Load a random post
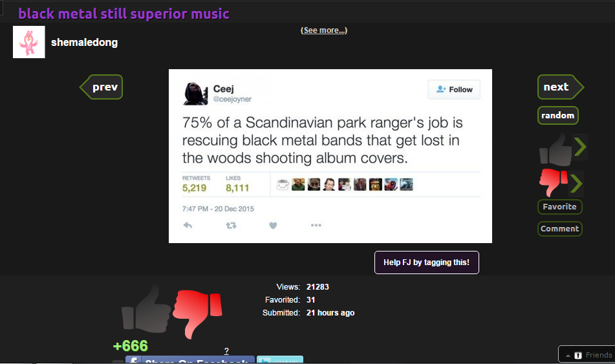615x364 pixels. tap(557, 115)
